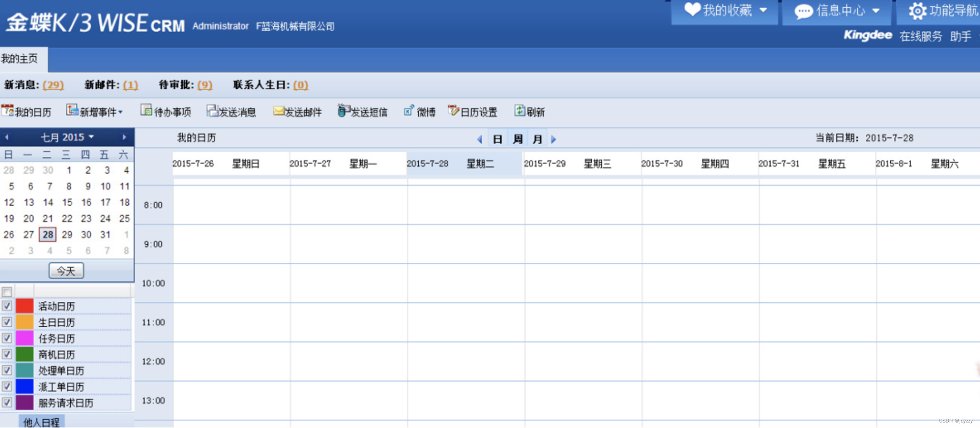Go to previous month in mini calendar
The width and height of the screenshot is (980, 428).
click(x=7, y=137)
